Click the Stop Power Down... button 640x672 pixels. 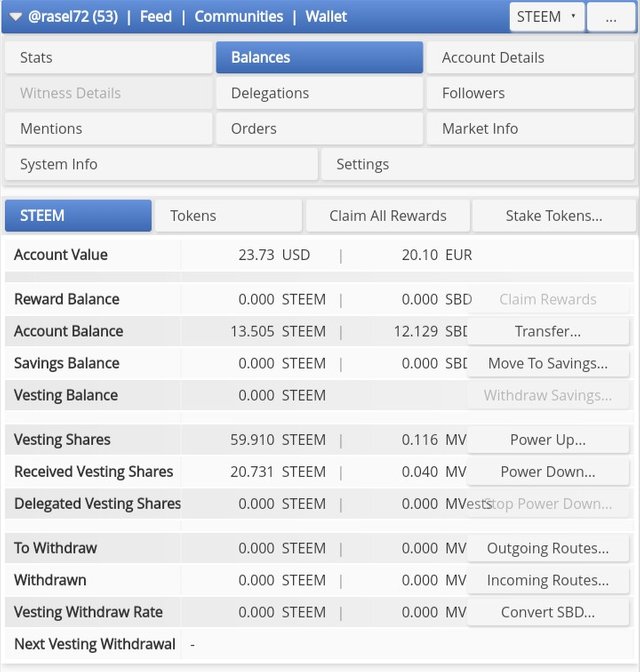(x=548, y=504)
